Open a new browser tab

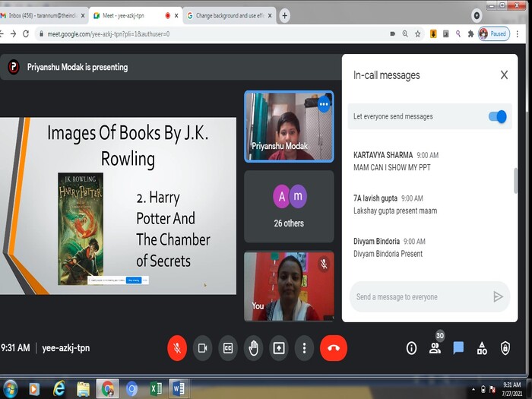(285, 16)
